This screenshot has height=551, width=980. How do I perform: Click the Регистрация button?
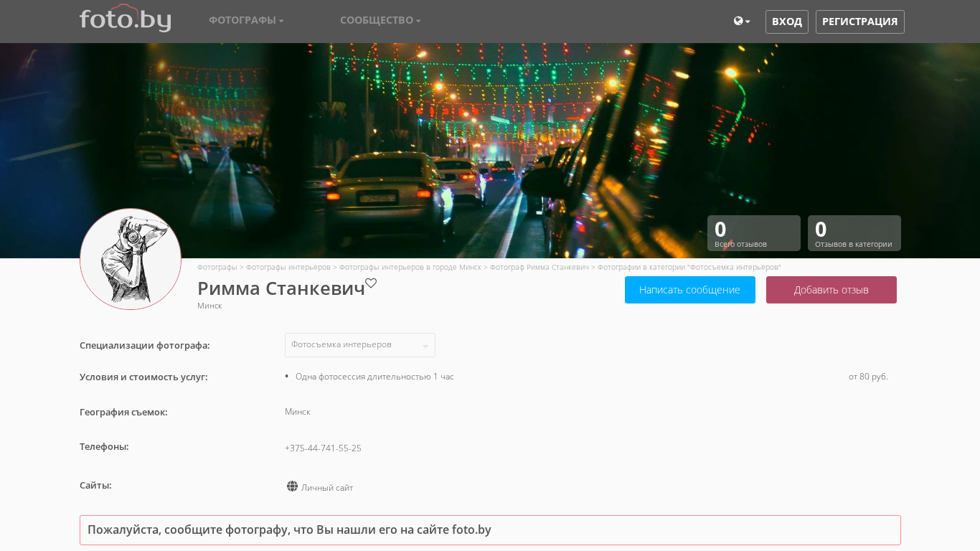(860, 22)
